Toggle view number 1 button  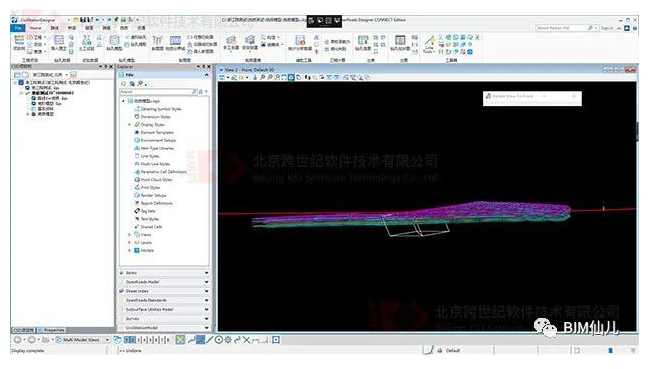click(x=126, y=340)
